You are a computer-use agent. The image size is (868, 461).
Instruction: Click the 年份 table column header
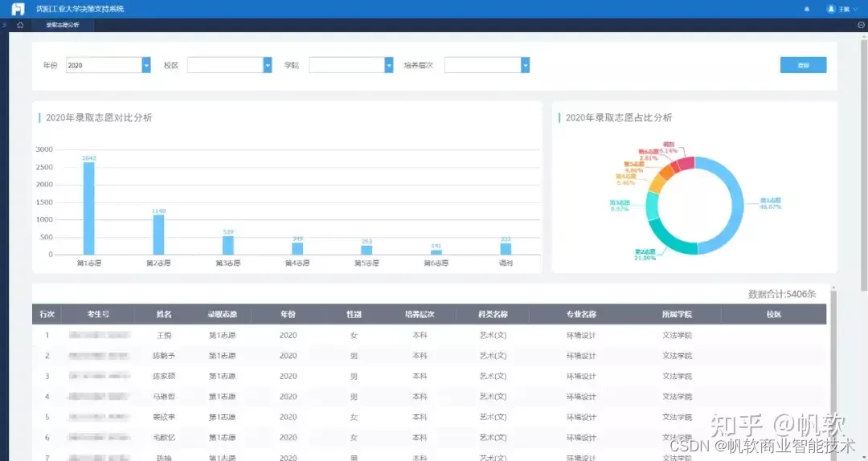(288, 314)
